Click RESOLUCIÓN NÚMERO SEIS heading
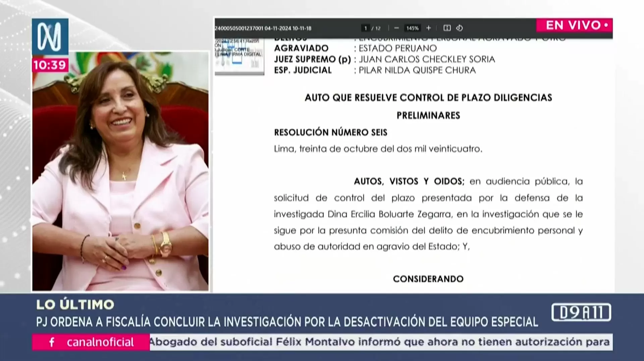The image size is (644, 361). 331,132
